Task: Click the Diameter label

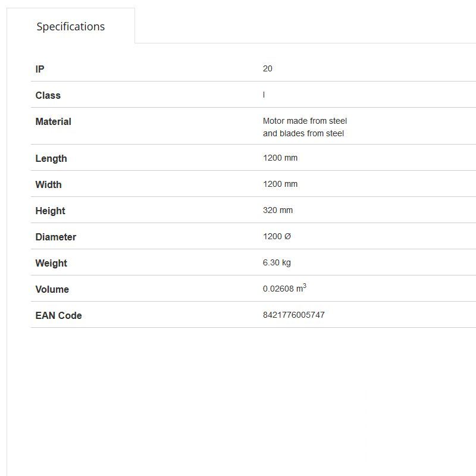Action: point(56,237)
